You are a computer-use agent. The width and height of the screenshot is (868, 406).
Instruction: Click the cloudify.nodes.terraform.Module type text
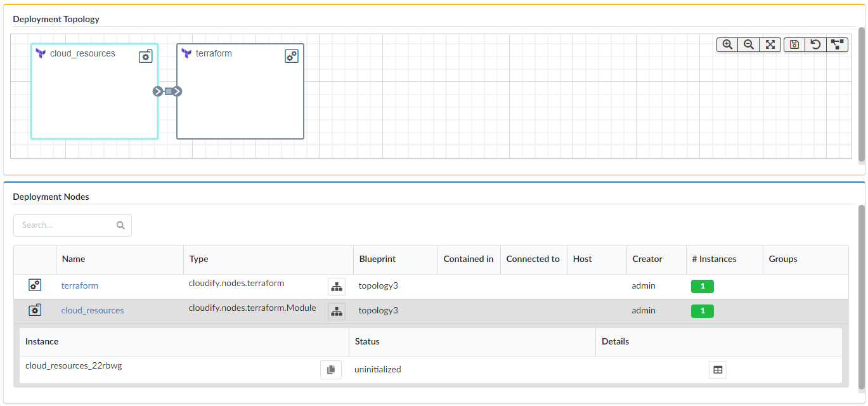click(252, 308)
